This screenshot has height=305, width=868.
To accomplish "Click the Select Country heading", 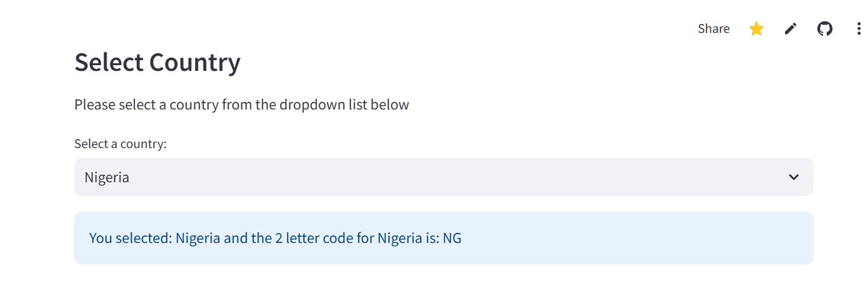I will tap(157, 63).
